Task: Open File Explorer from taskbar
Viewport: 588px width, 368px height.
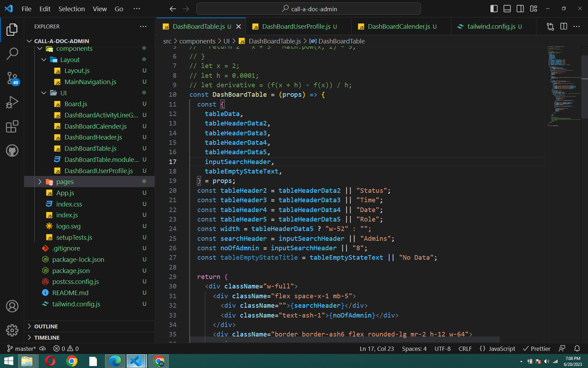Action: 28,361
